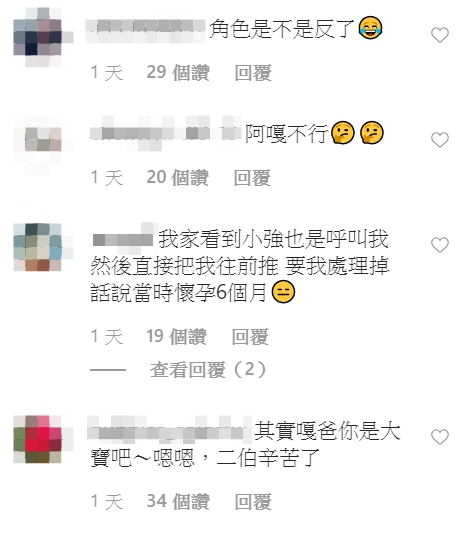Open the '29 個讚' likes list
This screenshot has width=471, height=533.
pyautogui.click(x=178, y=73)
